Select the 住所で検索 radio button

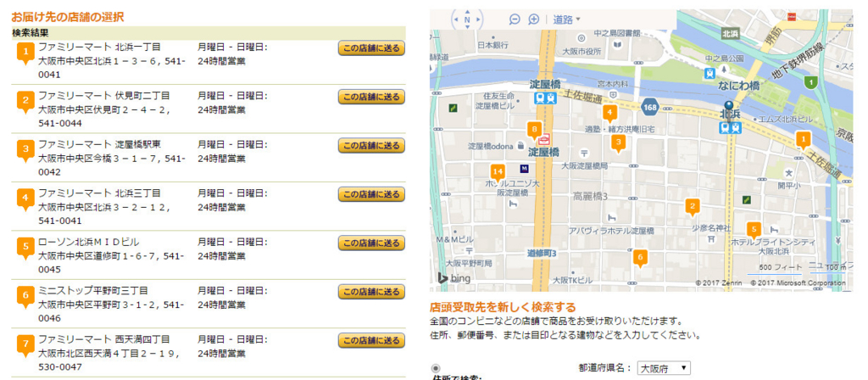point(436,368)
